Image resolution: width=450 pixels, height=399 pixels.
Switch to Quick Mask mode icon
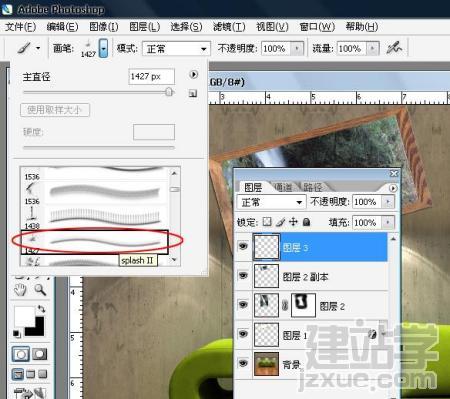[x=39, y=354]
